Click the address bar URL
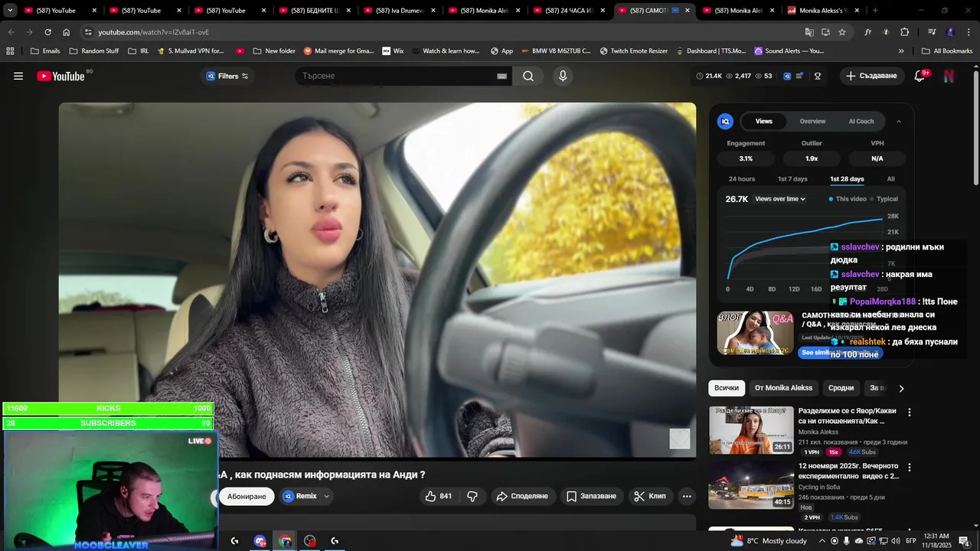 click(154, 32)
